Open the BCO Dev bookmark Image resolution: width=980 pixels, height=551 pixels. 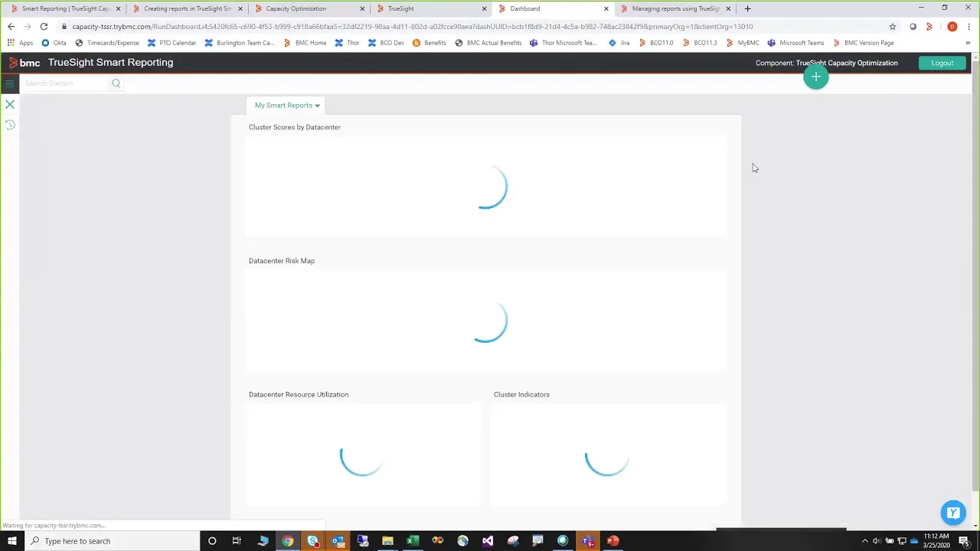(387, 43)
